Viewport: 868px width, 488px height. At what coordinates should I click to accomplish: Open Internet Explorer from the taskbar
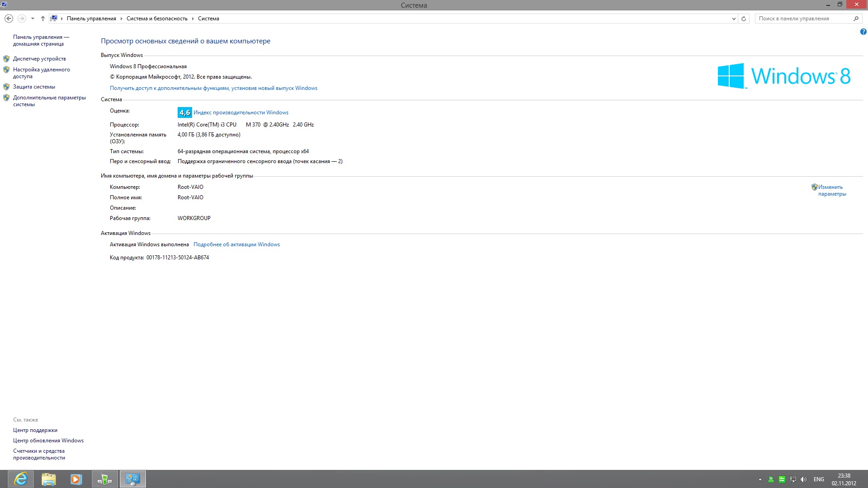click(21, 479)
